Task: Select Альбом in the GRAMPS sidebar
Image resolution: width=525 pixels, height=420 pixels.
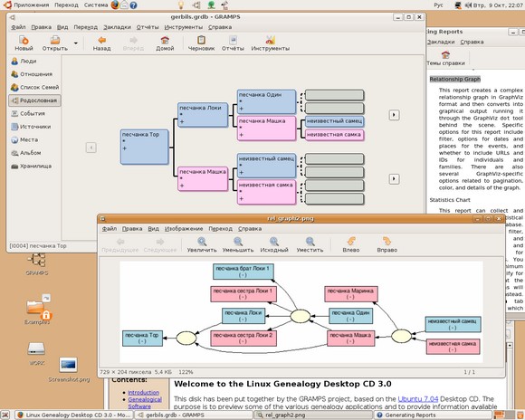Action: pyautogui.click(x=34, y=153)
